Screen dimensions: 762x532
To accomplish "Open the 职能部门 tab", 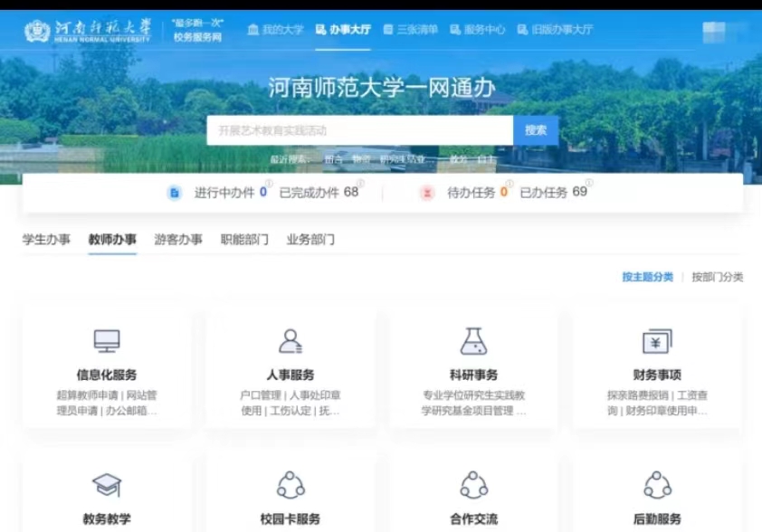I will [x=244, y=240].
